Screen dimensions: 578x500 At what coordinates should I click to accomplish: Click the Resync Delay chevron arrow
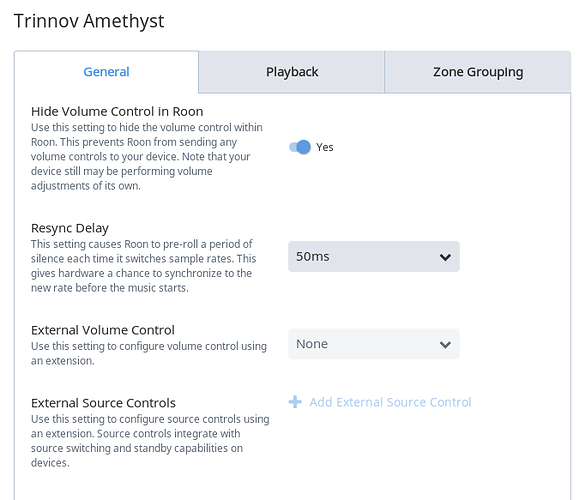tap(445, 257)
